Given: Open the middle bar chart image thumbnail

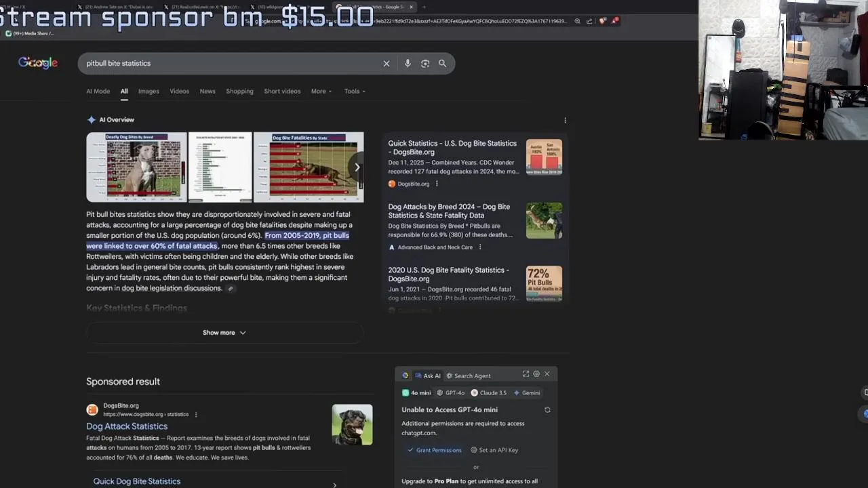Looking at the screenshot, I should pyautogui.click(x=220, y=167).
